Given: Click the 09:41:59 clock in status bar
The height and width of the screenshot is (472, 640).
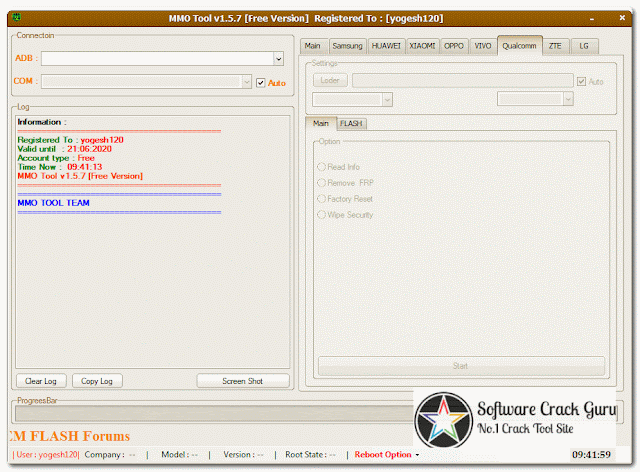Looking at the screenshot, I should tap(591, 455).
